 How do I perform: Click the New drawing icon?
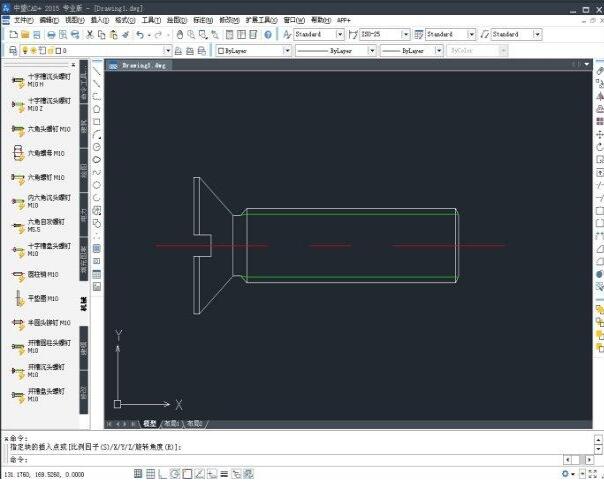pos(13,35)
